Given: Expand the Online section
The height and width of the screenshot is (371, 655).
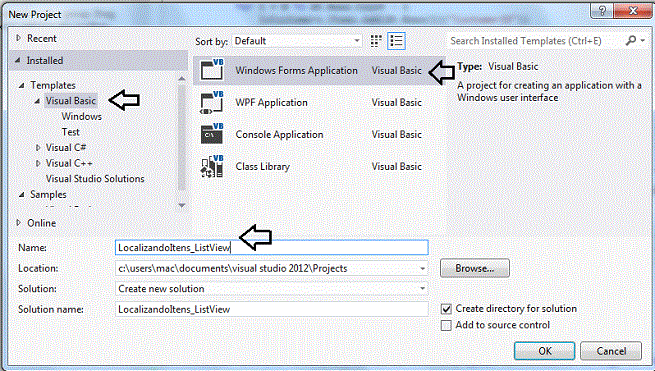Looking at the screenshot, I should (18, 223).
